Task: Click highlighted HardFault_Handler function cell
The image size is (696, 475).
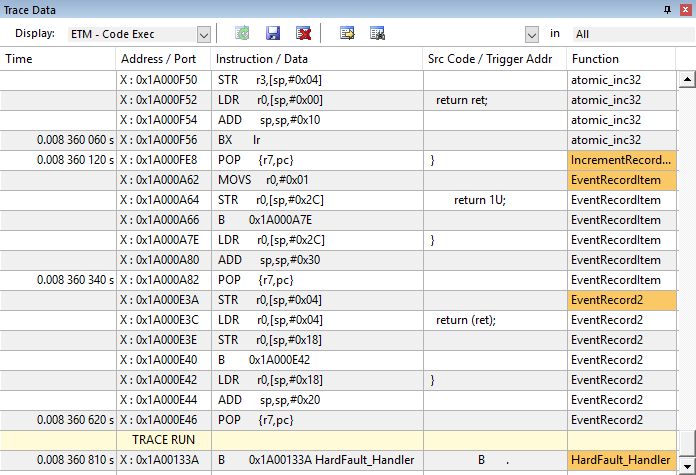Action: click(x=621, y=460)
